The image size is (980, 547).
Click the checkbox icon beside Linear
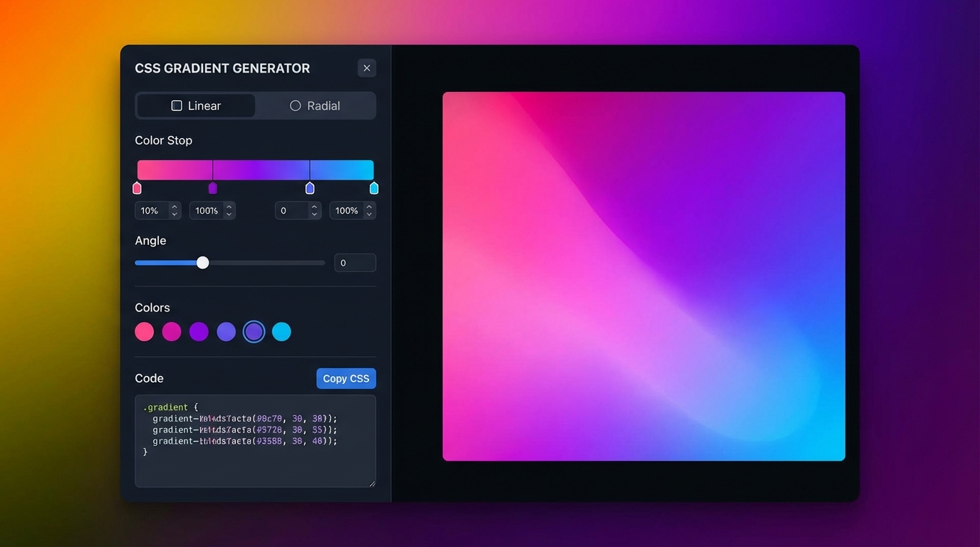176,105
